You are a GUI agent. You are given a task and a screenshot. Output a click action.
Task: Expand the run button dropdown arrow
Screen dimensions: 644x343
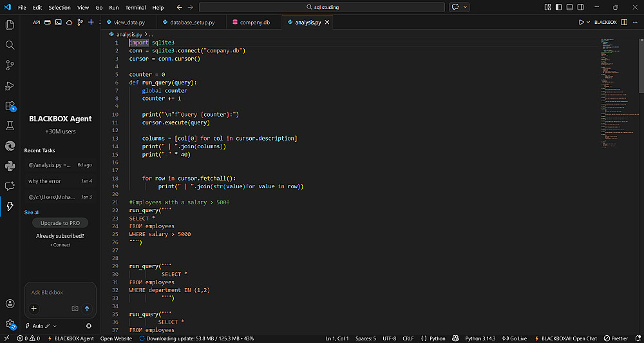pyautogui.click(x=587, y=22)
